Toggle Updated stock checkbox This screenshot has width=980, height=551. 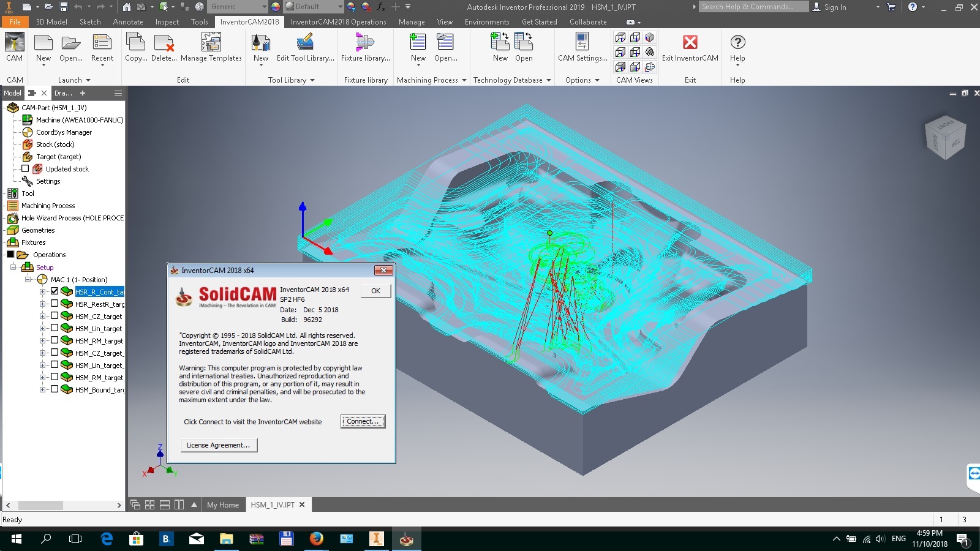(x=25, y=168)
